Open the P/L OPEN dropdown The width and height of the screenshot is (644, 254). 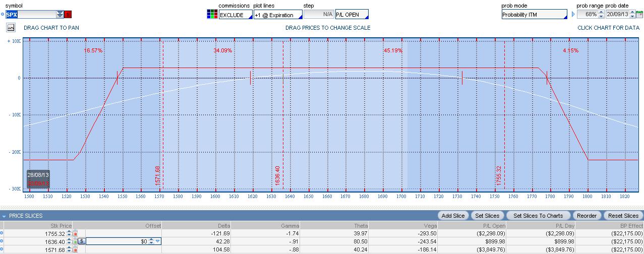(352, 14)
